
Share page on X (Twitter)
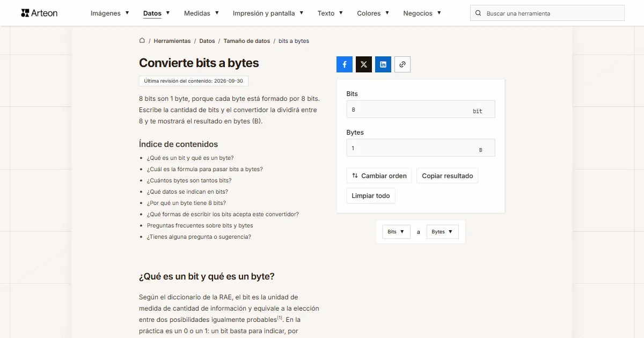click(364, 64)
